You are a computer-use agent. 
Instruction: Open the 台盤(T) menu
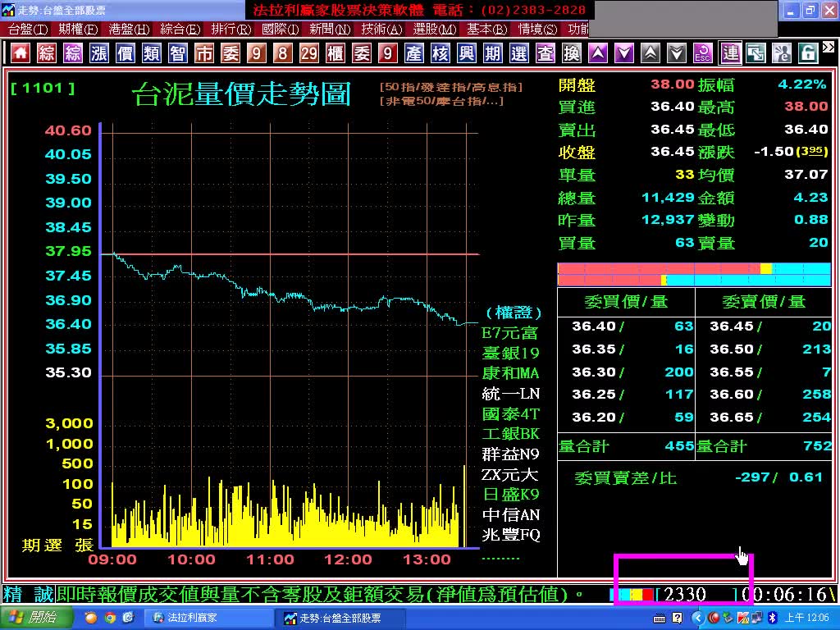(x=28, y=30)
